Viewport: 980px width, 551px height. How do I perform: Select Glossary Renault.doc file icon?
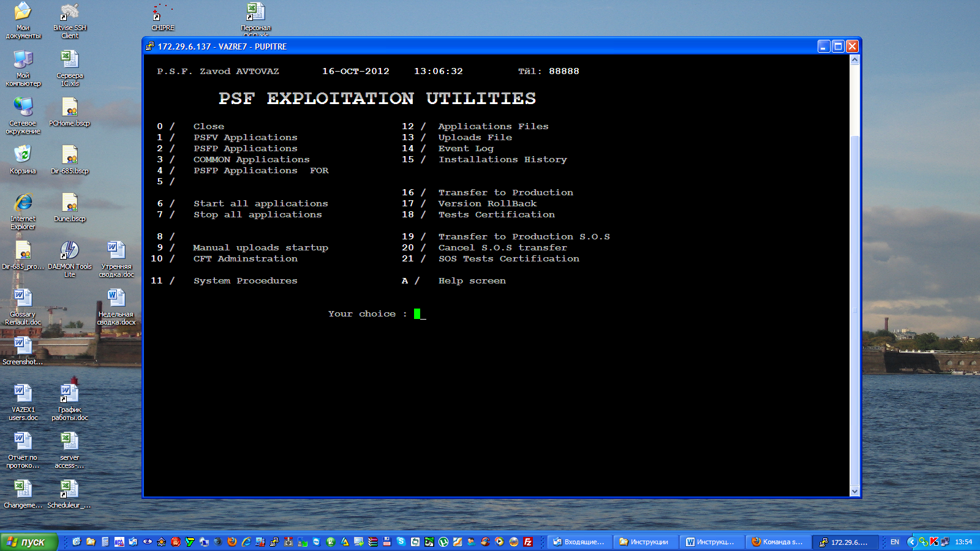pos(23,306)
